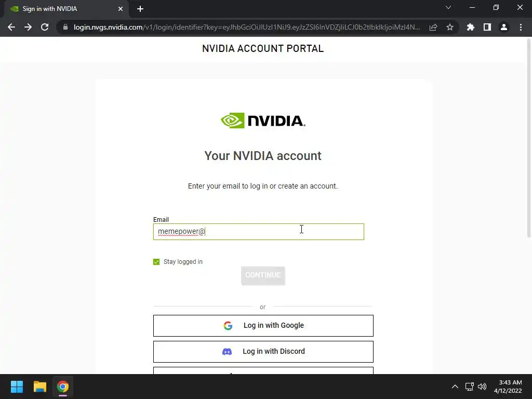Open a new tab with plus button

coord(140,9)
